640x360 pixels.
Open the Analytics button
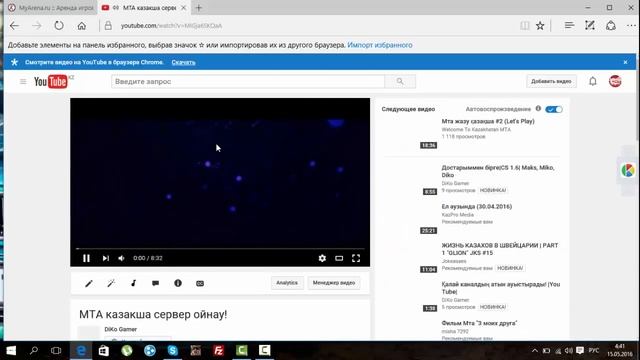click(287, 283)
